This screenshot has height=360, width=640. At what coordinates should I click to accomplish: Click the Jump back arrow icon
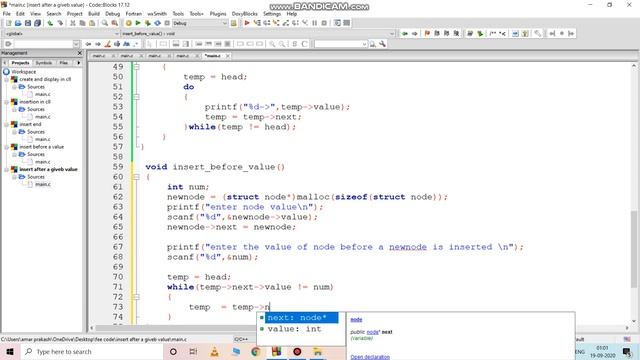tap(404, 33)
